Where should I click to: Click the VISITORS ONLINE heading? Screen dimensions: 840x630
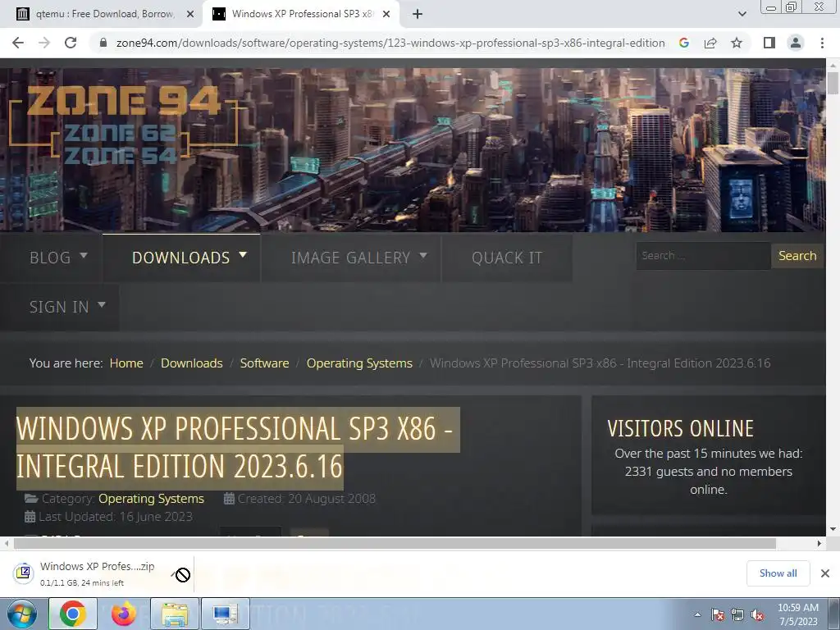coord(680,428)
